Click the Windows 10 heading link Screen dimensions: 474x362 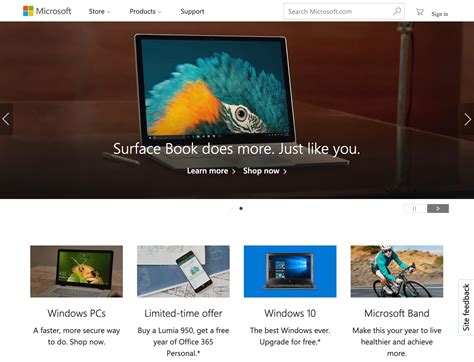pos(290,313)
